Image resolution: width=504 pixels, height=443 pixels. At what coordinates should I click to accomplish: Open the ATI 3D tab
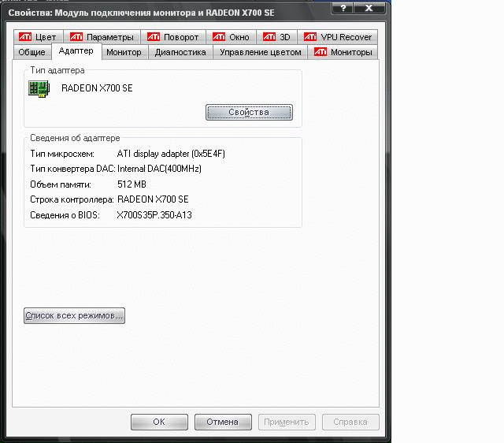tap(276, 37)
